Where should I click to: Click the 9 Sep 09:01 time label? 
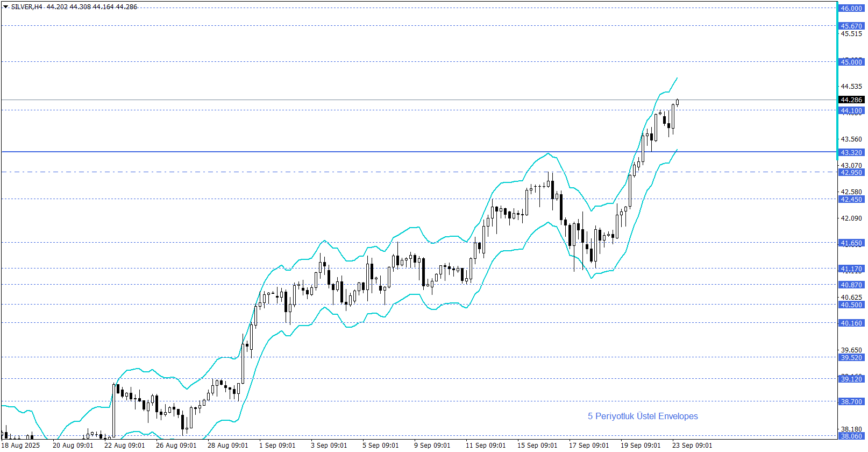click(432, 445)
